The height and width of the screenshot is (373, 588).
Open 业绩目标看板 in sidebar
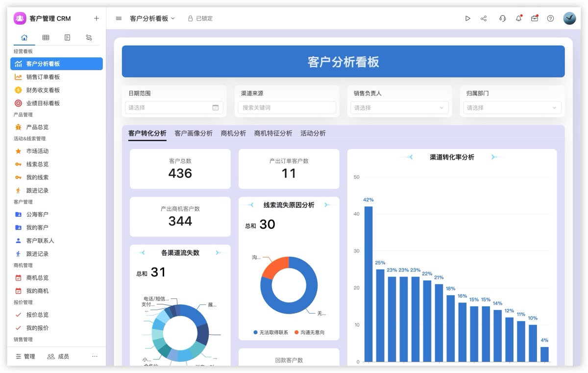56,103
